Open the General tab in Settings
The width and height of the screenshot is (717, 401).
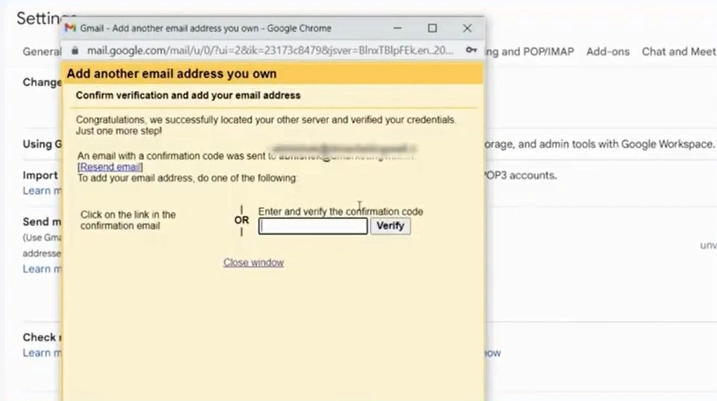42,52
